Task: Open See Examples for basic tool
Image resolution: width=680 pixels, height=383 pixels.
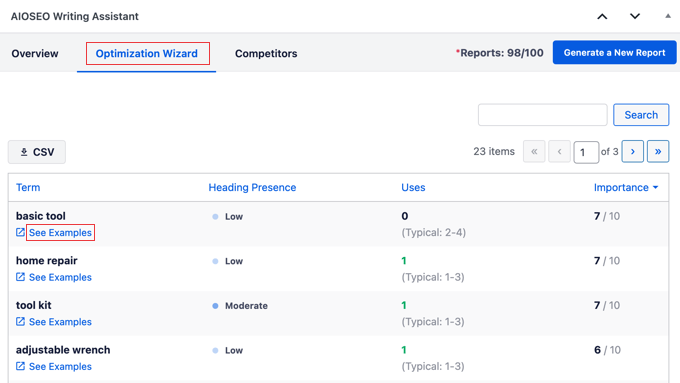Action: pyautogui.click(x=60, y=232)
